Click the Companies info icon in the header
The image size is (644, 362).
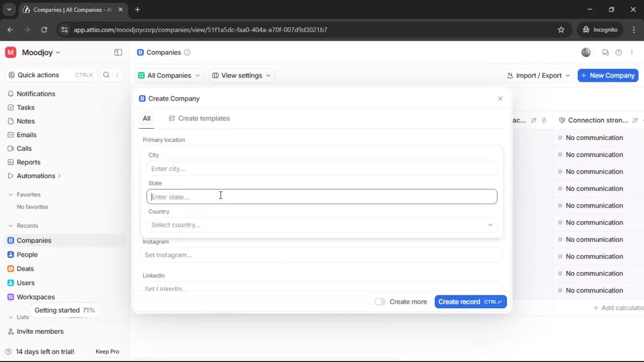(x=187, y=53)
